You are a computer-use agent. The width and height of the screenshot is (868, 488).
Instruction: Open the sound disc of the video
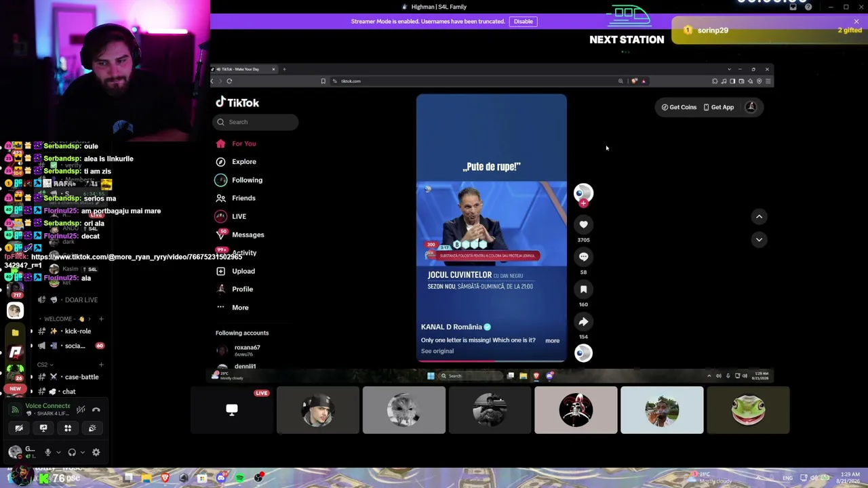point(583,353)
